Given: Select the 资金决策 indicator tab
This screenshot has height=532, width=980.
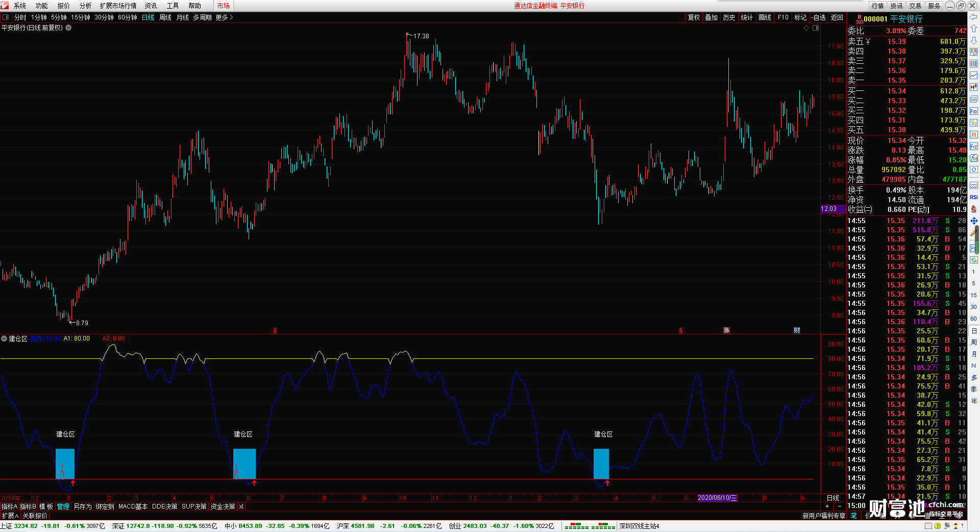Looking at the screenshot, I should click(x=223, y=506).
